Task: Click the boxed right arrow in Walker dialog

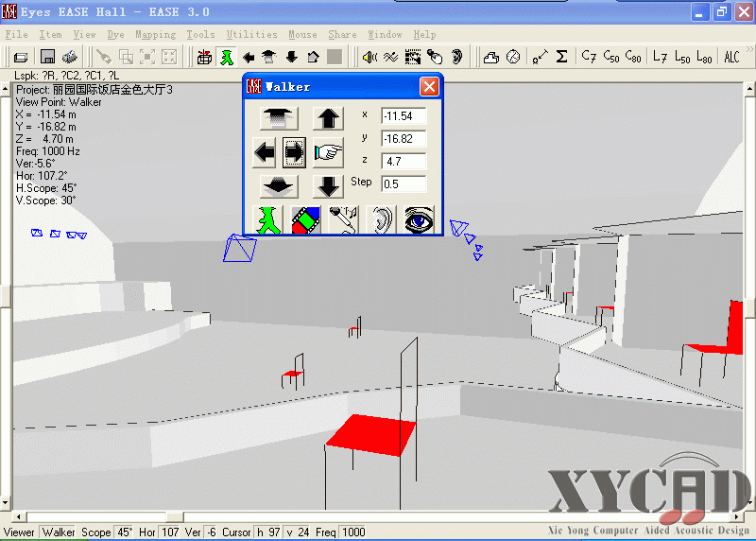Action: [294, 152]
